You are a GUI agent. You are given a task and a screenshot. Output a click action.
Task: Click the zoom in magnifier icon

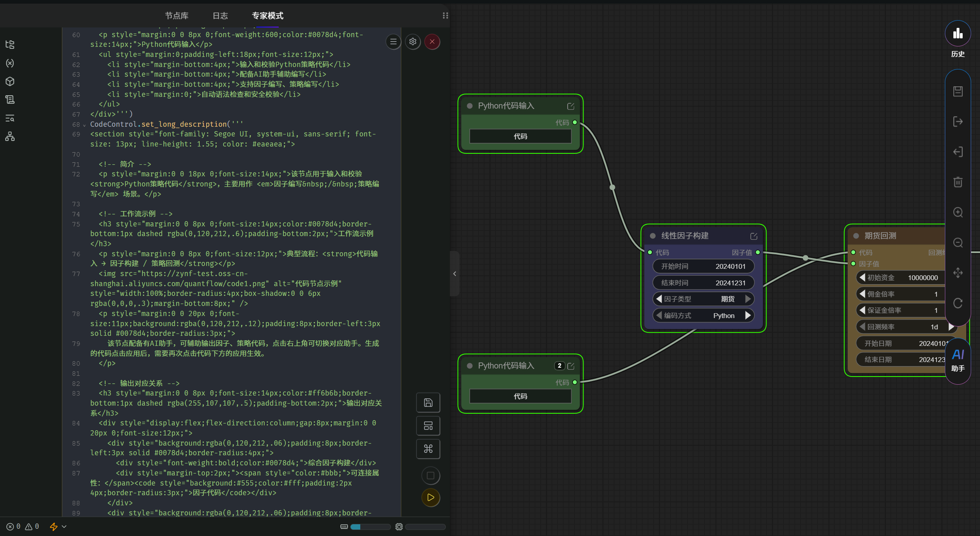click(x=958, y=212)
